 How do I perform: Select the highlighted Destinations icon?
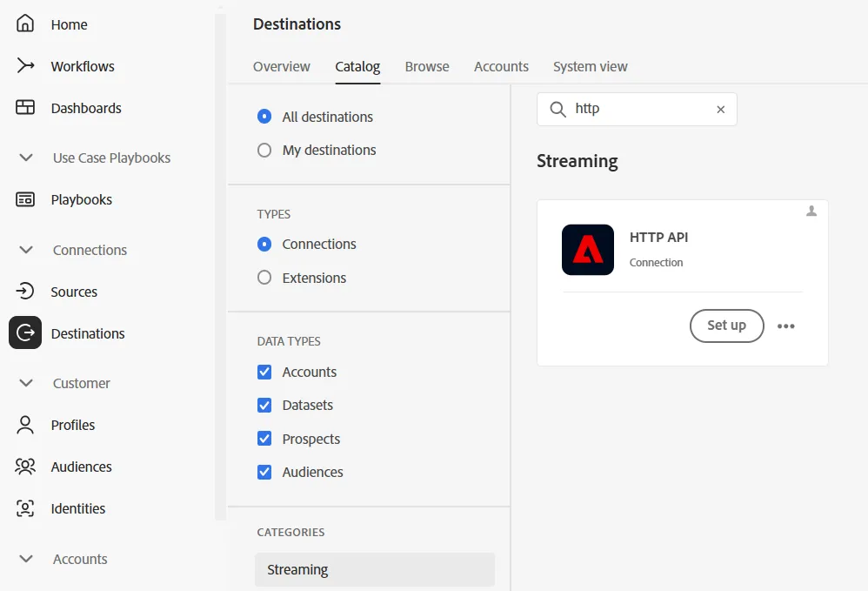pos(25,332)
